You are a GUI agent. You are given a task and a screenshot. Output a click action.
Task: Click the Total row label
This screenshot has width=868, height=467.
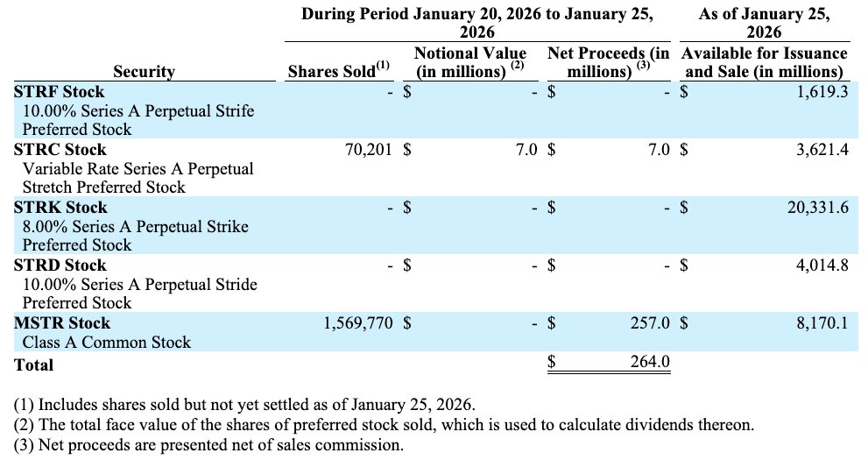coord(33,364)
